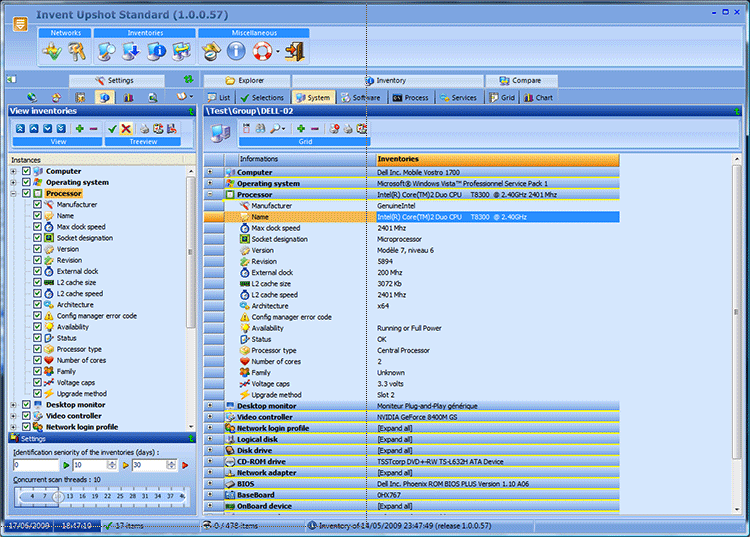This screenshot has width=750, height=537.
Task: Open the Services tab
Action: pos(459,98)
